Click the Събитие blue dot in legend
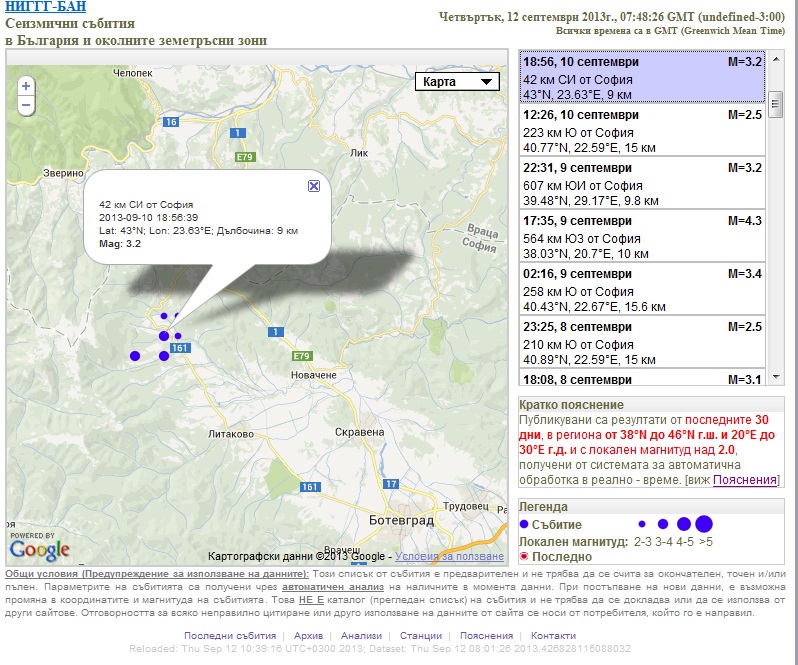 click(524, 524)
